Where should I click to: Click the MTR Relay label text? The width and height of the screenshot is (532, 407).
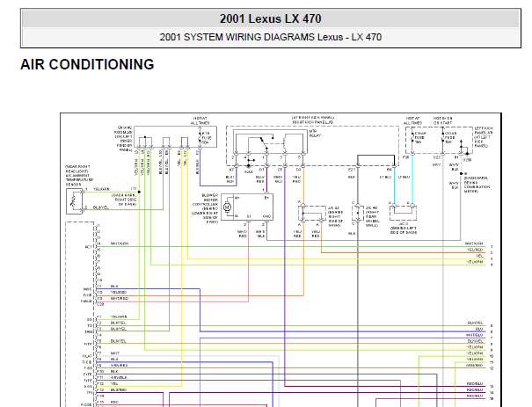(x=315, y=134)
